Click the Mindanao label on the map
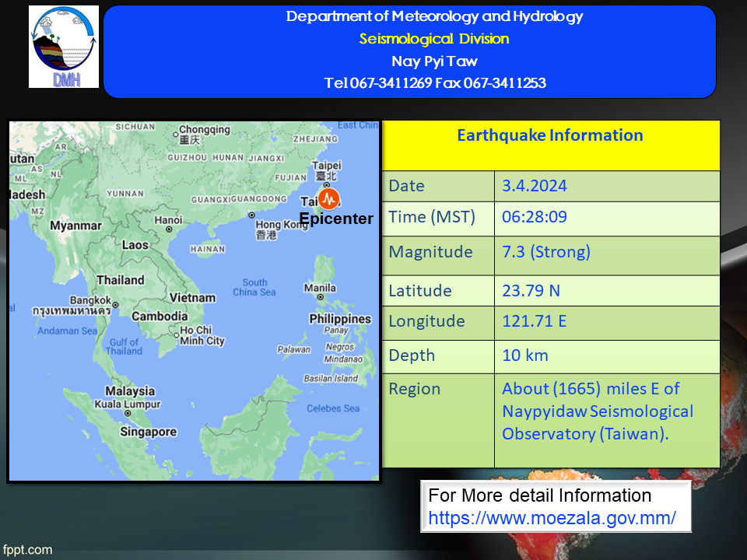This screenshot has height=560, width=747. tap(343, 359)
